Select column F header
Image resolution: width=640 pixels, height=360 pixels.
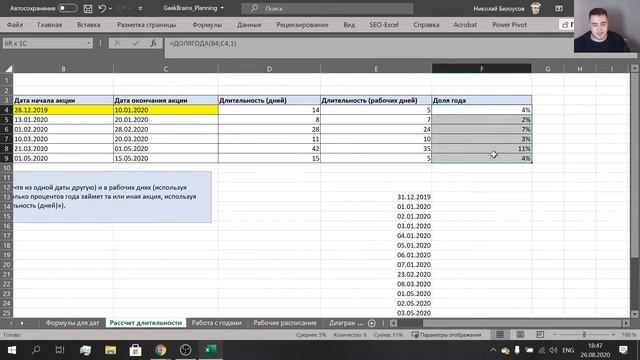coord(482,69)
